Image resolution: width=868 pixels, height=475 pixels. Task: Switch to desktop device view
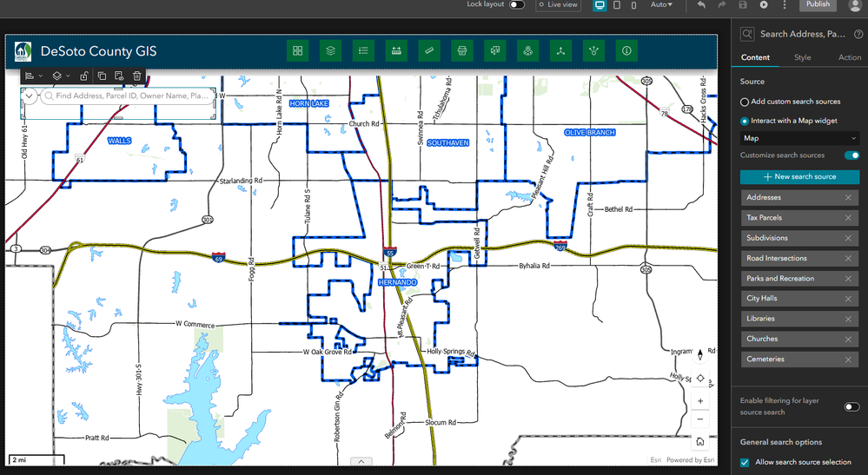[x=600, y=5]
